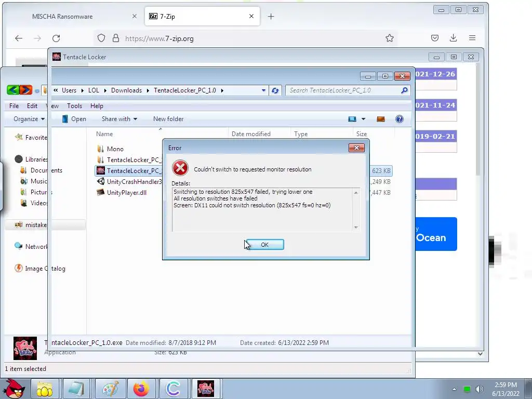Click the Angry Bird start button

click(13, 389)
